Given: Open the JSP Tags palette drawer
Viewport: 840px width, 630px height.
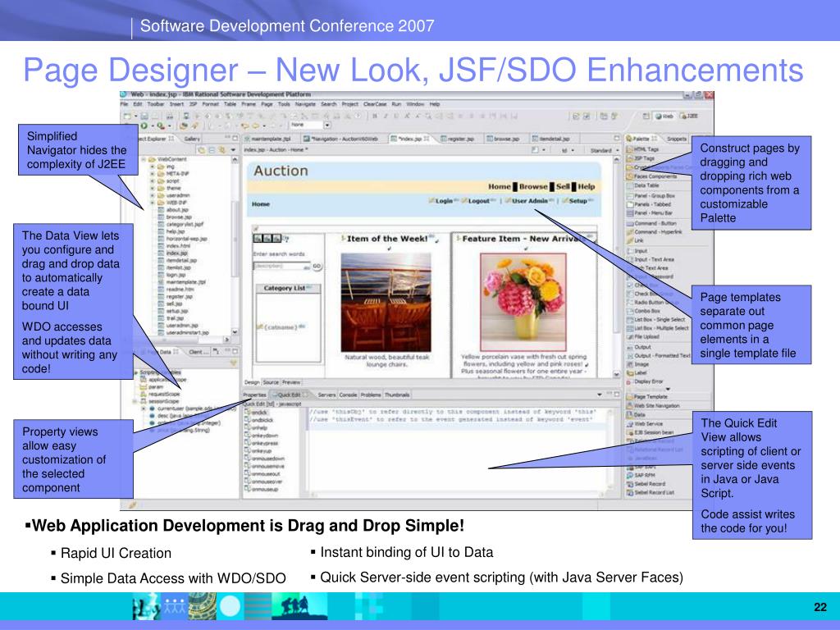Looking at the screenshot, I should pos(644,158).
